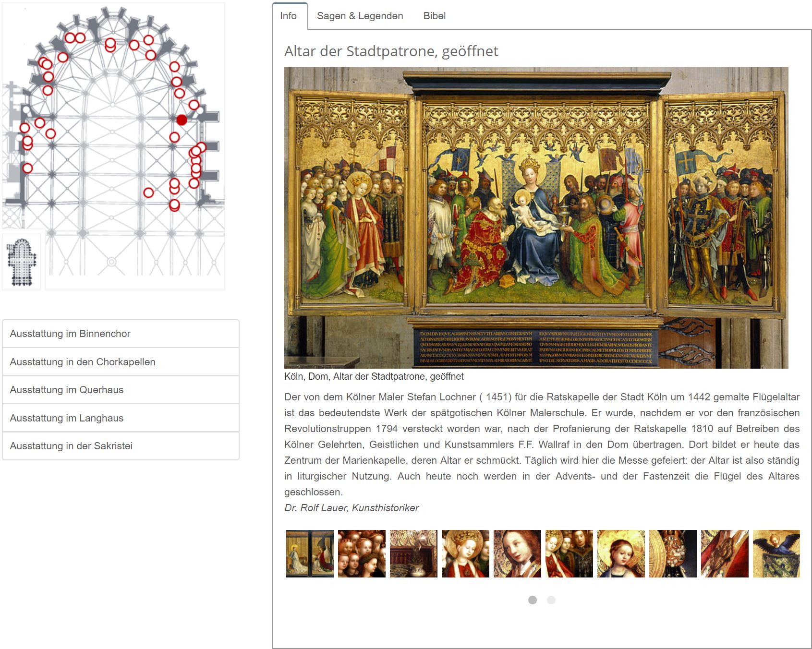This screenshot has width=812, height=649.
Task: Open the potted plant vase detail thumbnail
Action: pyautogui.click(x=413, y=553)
